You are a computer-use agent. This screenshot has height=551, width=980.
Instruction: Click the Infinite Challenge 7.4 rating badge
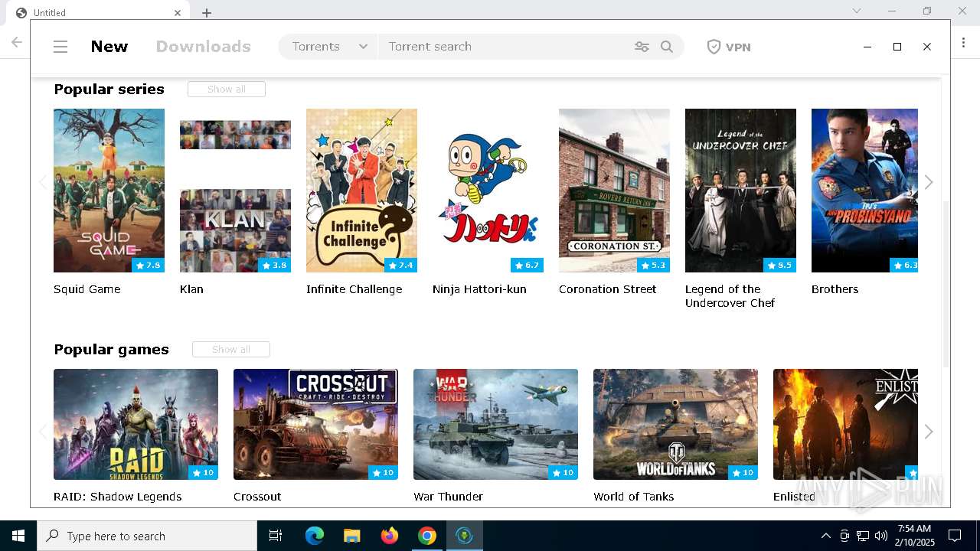coord(400,265)
